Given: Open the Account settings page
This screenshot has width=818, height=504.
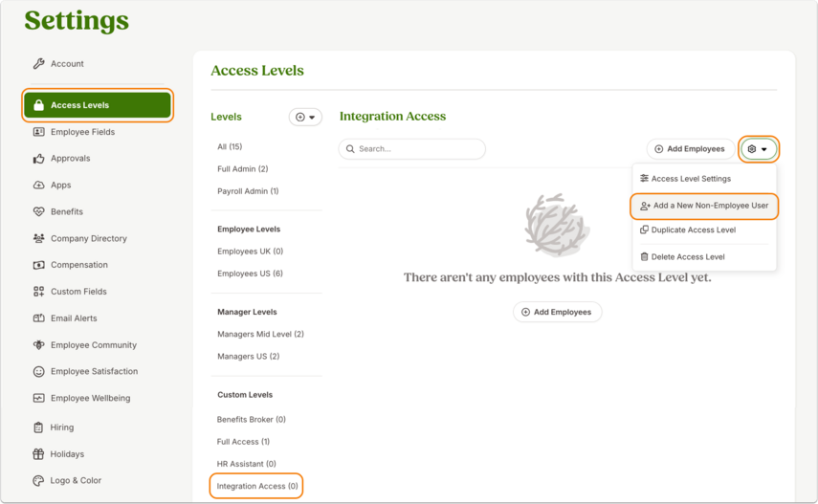Looking at the screenshot, I should pyautogui.click(x=67, y=64).
